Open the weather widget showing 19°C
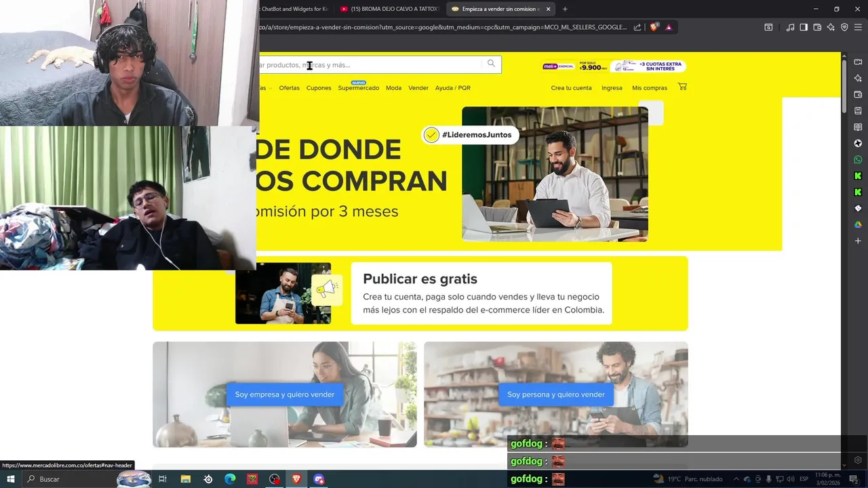Screen dimensions: 868x488 click(x=688, y=479)
